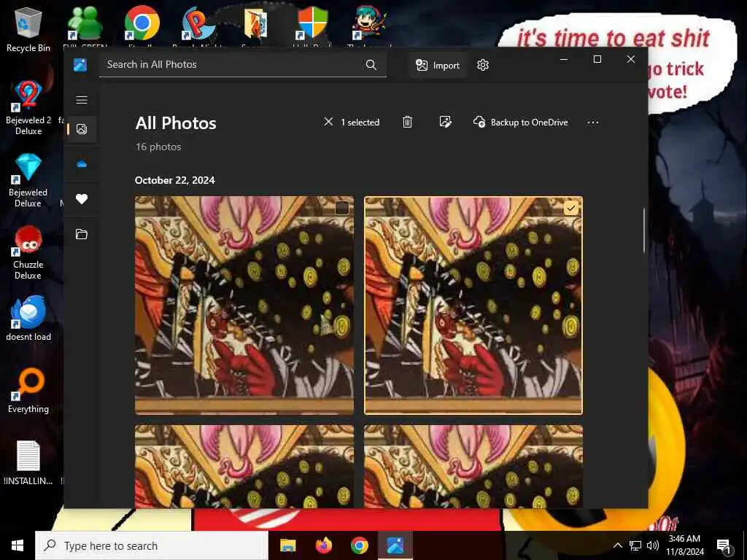Open File Explorer from taskbar
747x560 pixels.
coord(287,545)
